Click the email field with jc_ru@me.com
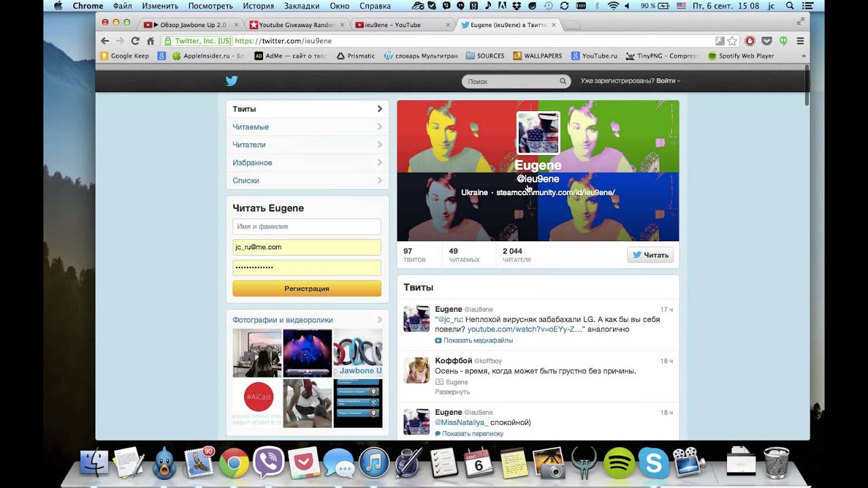 click(x=307, y=247)
